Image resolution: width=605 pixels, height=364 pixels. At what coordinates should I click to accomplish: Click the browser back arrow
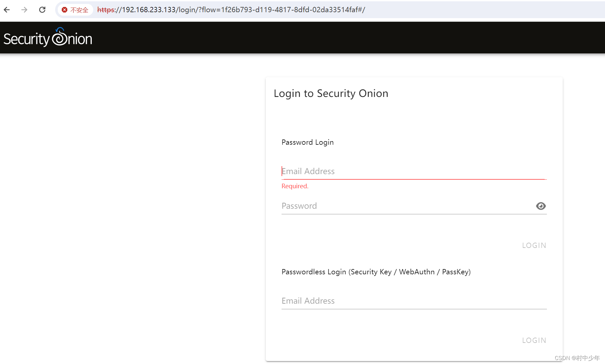pyautogui.click(x=7, y=10)
